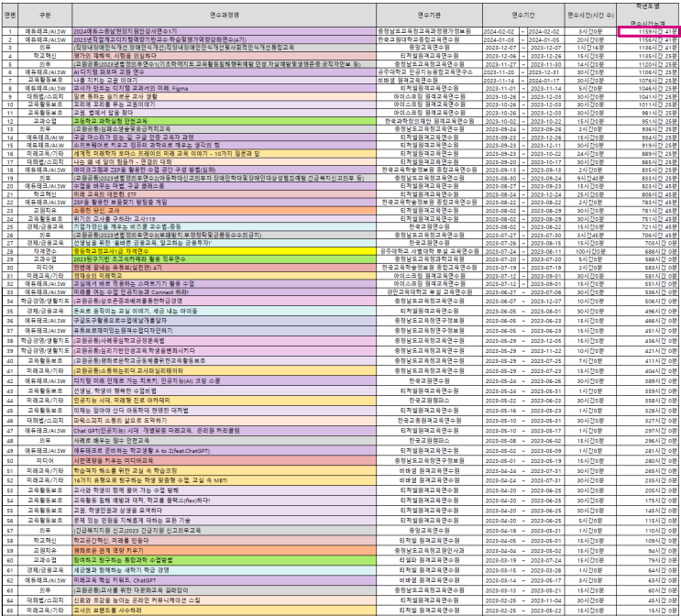Click institution '한국교원대학교종합교육연수원'
The height and width of the screenshot is (616, 681).
(x=429, y=39)
